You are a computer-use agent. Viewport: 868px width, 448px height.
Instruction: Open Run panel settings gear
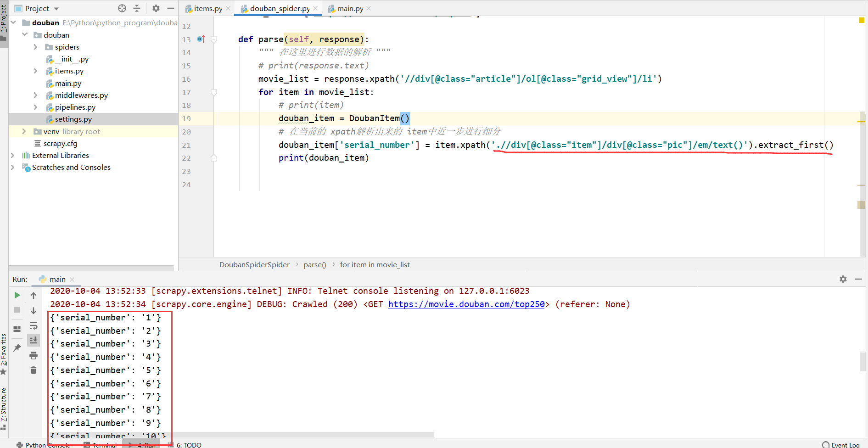(x=843, y=279)
